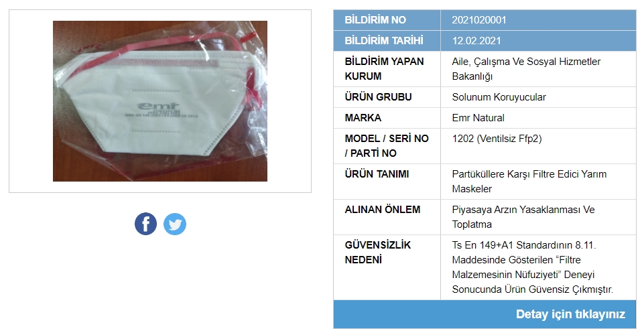
Task: Click the Emr Natural brand value
Action: click(x=478, y=118)
